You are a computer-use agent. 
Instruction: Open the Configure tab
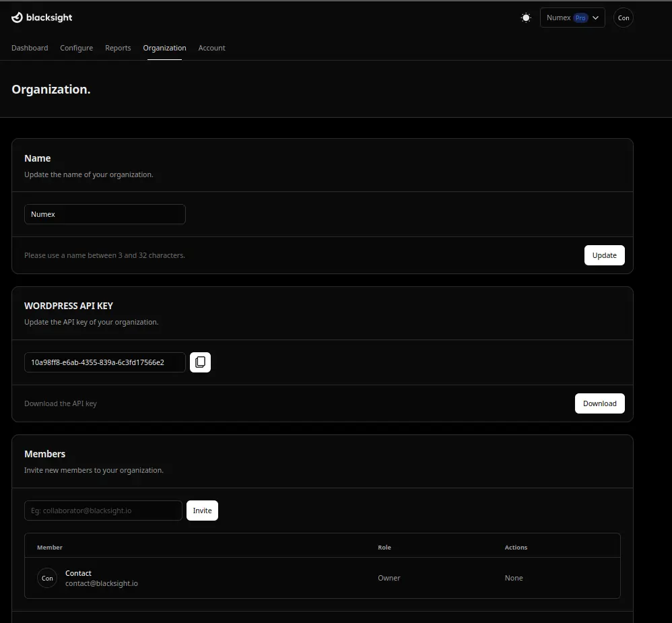coord(76,48)
